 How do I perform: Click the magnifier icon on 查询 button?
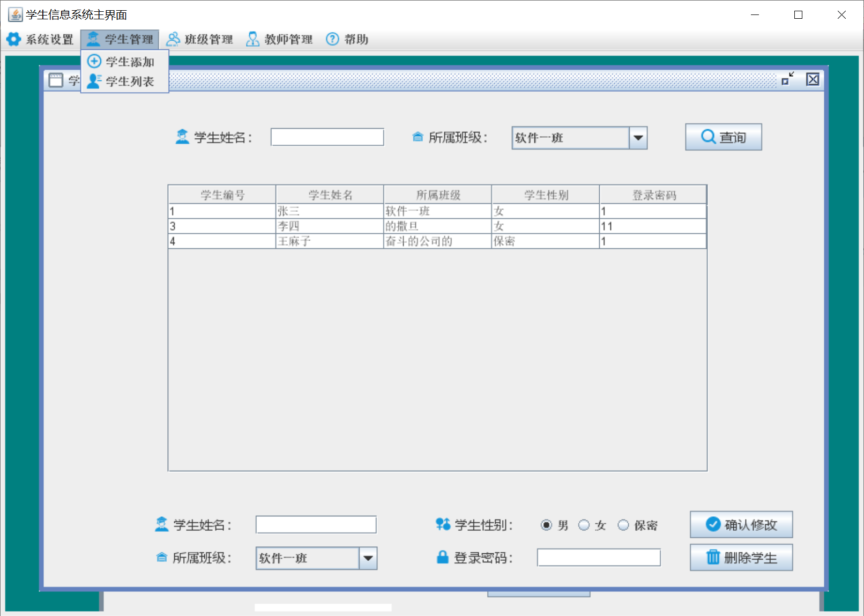(x=708, y=137)
